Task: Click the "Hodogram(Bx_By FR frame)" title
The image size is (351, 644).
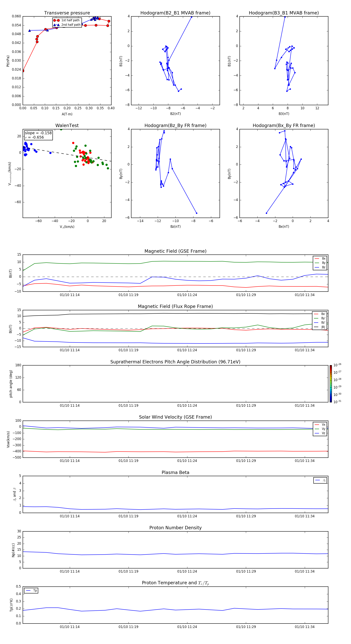Action: coord(284,125)
